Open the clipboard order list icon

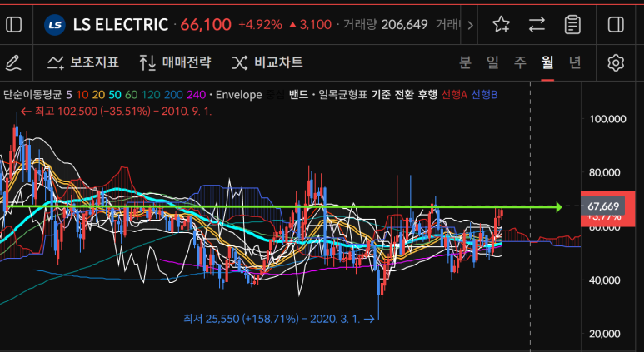click(572, 25)
